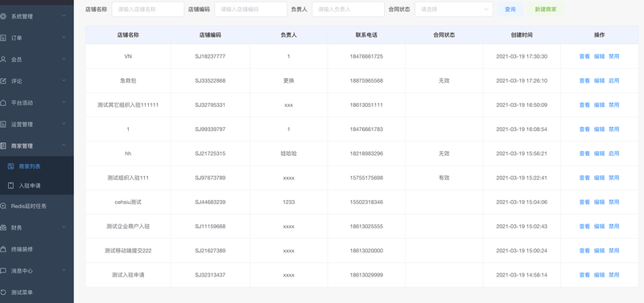Select shop code SJ11159668
The image size is (644, 303).
[210, 227]
